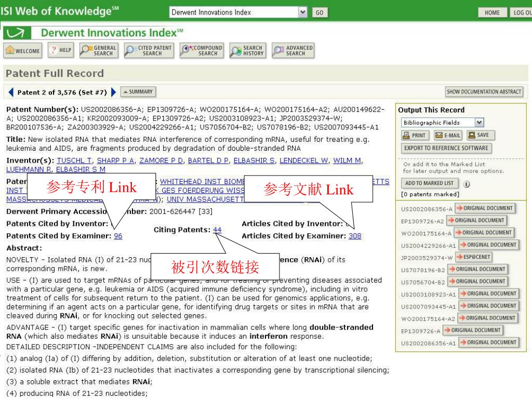Open original document for EP1309726-A2
This screenshot has width=532, height=399.
[x=476, y=220]
